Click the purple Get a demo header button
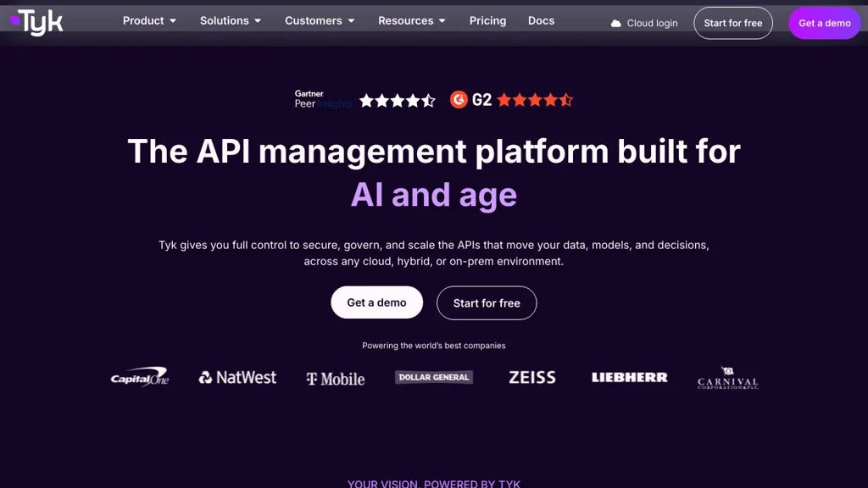This screenshot has width=868, height=488. 824,23
